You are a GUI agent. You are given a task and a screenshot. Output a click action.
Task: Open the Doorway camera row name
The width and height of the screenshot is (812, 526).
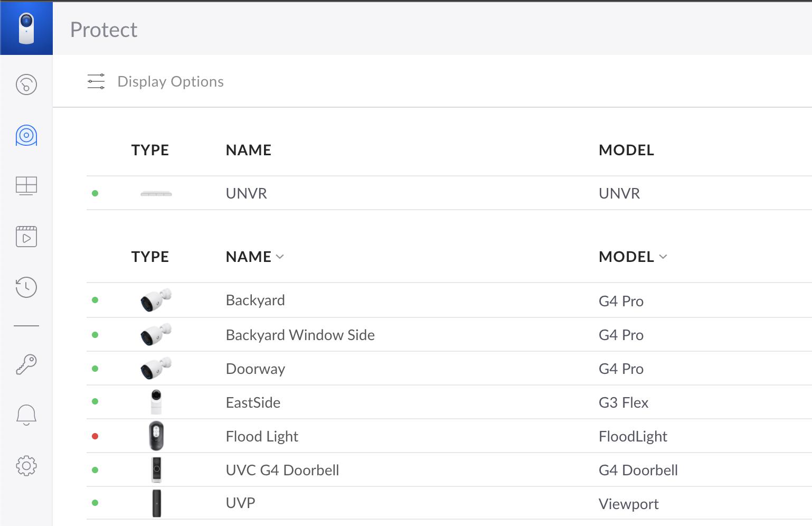pos(256,369)
